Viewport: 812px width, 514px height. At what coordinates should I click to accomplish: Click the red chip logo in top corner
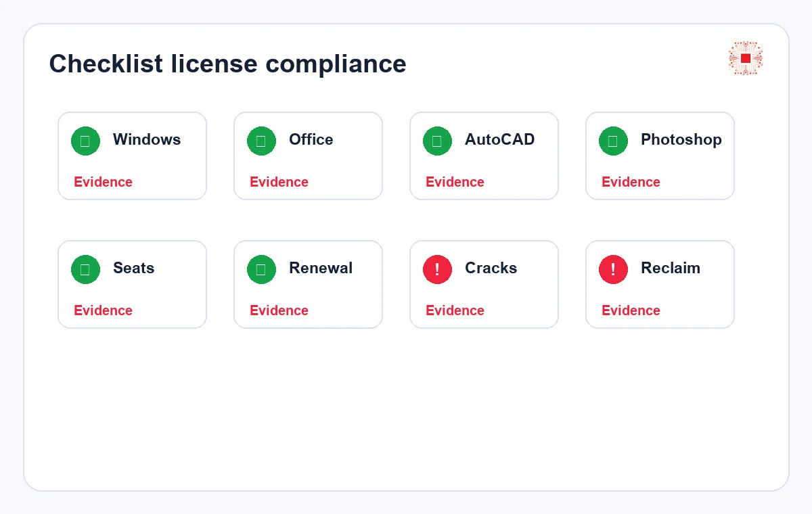[746, 58]
